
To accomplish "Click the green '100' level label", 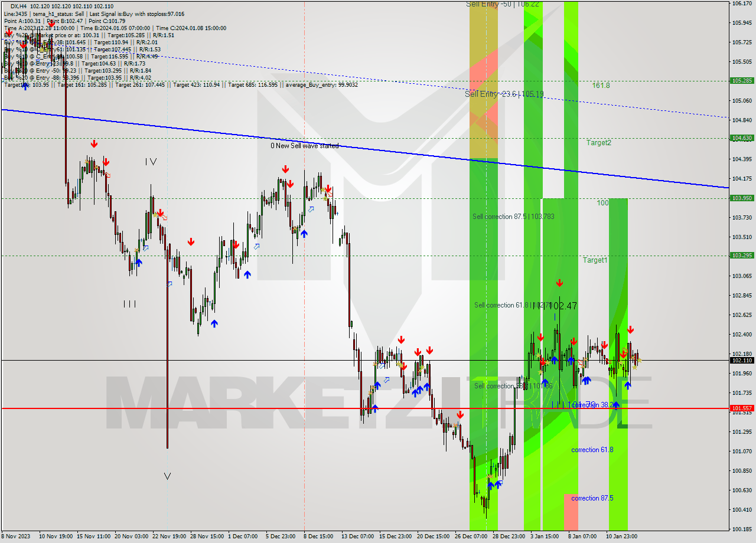I will (x=602, y=203).
